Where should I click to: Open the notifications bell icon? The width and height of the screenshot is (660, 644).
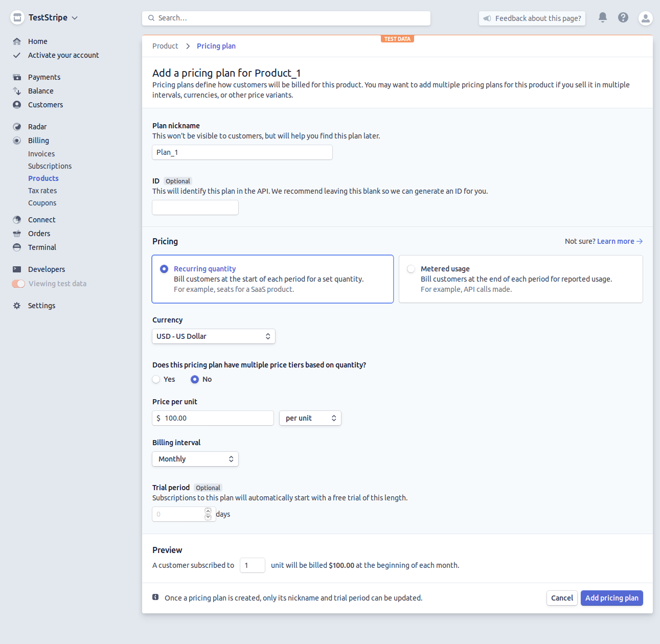point(602,17)
